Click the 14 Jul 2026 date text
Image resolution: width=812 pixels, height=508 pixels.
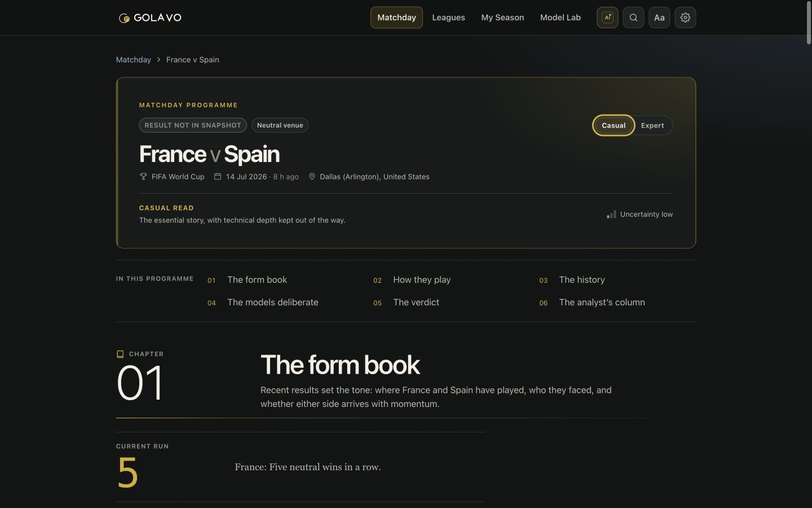coord(246,177)
